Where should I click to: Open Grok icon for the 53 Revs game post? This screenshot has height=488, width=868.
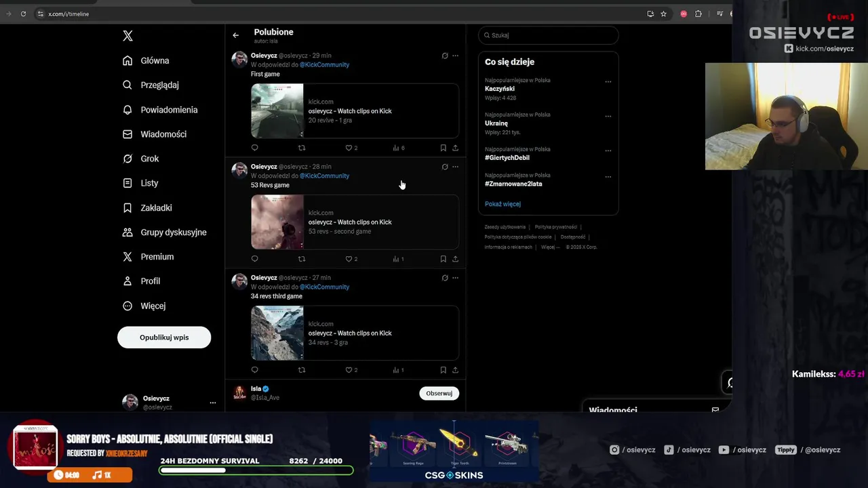pyautogui.click(x=445, y=167)
